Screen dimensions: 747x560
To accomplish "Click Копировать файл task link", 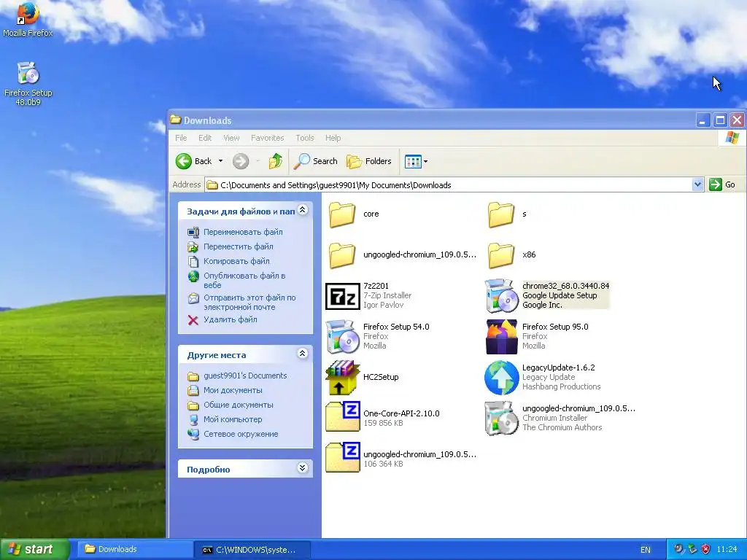I will (236, 262).
